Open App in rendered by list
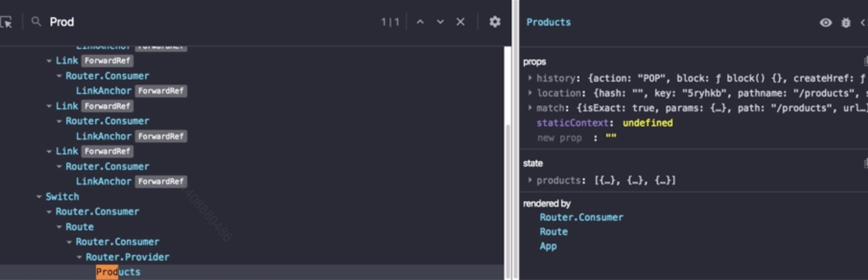The width and height of the screenshot is (868, 280). click(548, 246)
